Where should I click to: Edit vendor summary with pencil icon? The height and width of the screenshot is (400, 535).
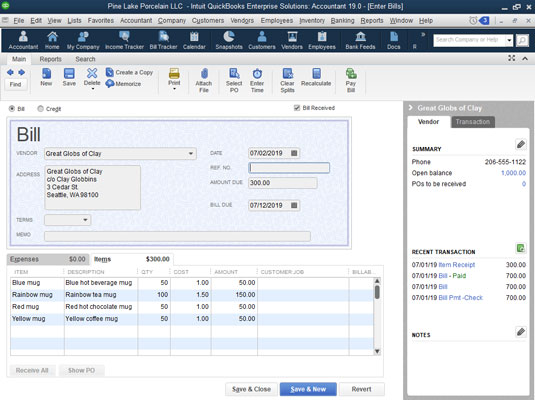pos(520,144)
